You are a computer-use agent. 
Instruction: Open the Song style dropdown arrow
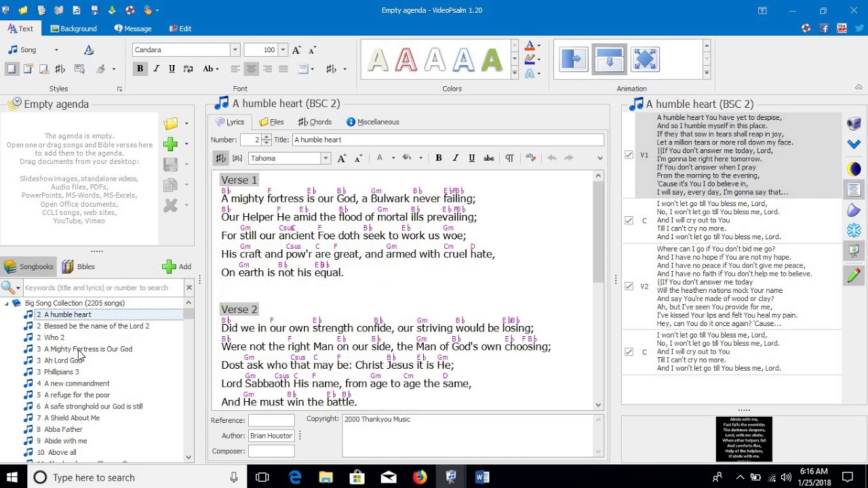point(56,50)
